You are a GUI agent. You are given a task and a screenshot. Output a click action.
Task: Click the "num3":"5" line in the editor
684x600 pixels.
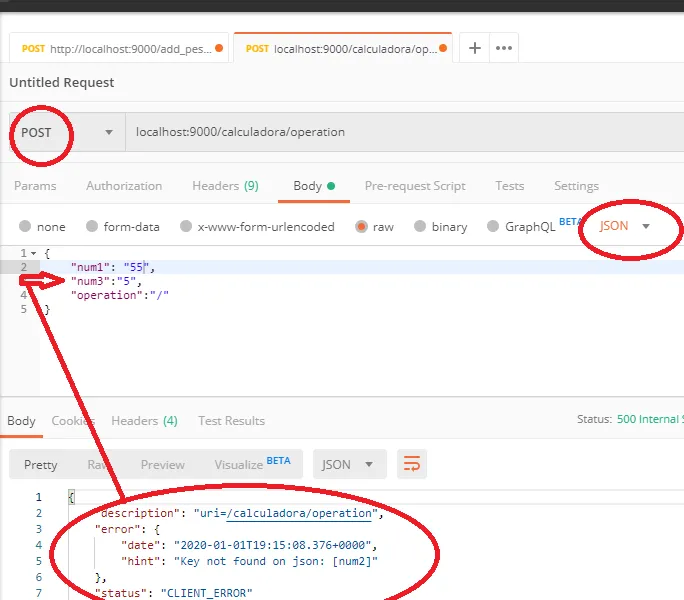106,281
